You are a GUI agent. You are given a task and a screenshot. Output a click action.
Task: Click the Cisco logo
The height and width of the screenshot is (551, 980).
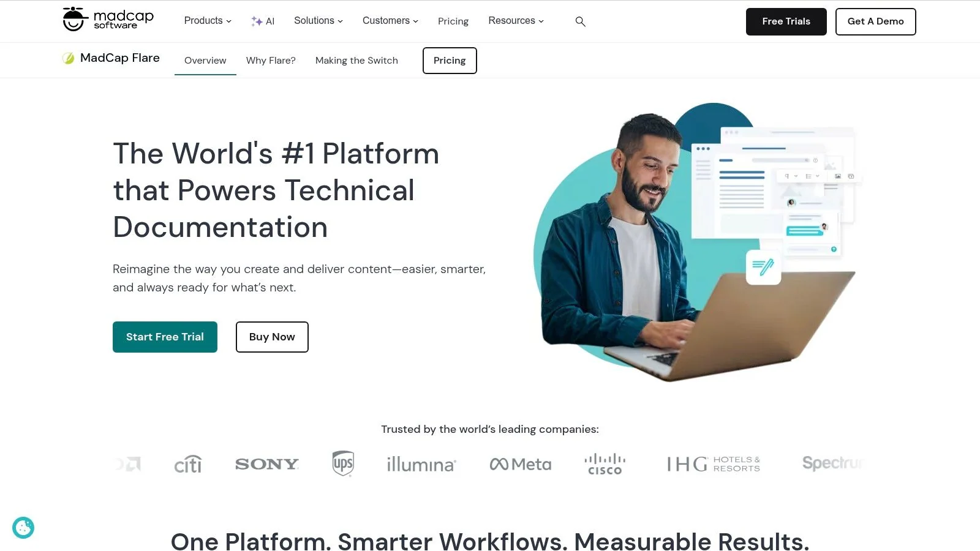click(x=605, y=464)
